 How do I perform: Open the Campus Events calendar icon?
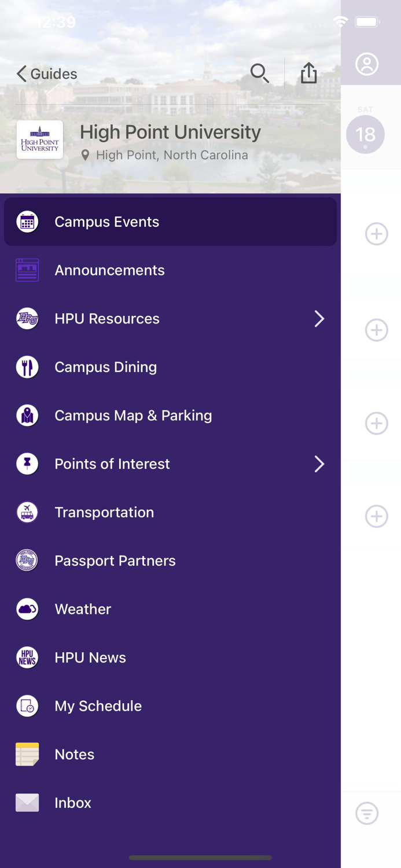coord(27,222)
